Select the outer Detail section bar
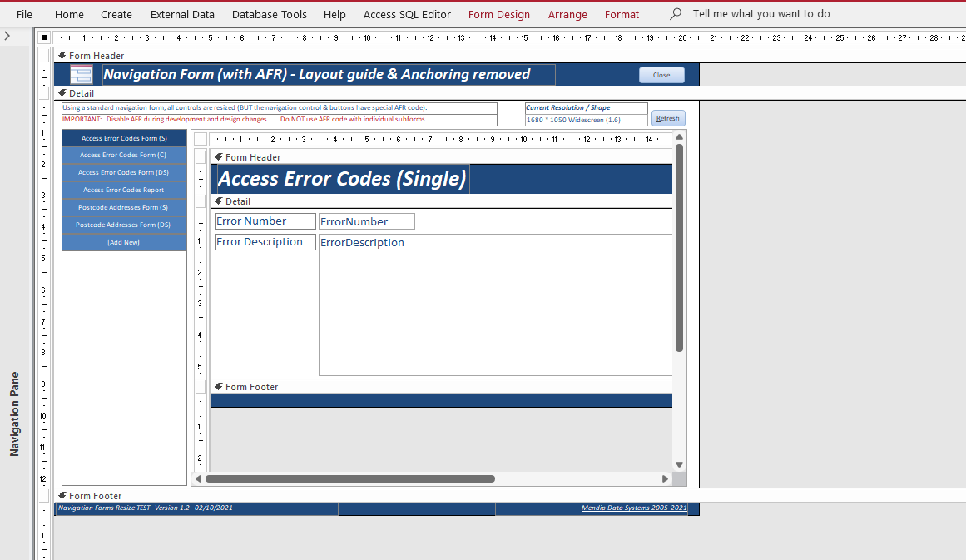Viewport: 966px width, 560px height. point(510,93)
